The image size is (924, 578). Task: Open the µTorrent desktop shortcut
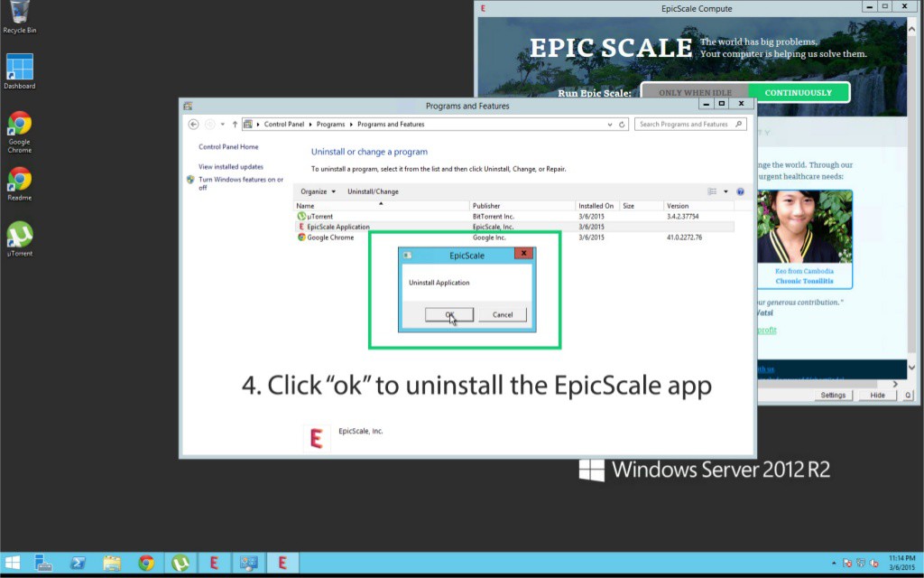[19, 237]
